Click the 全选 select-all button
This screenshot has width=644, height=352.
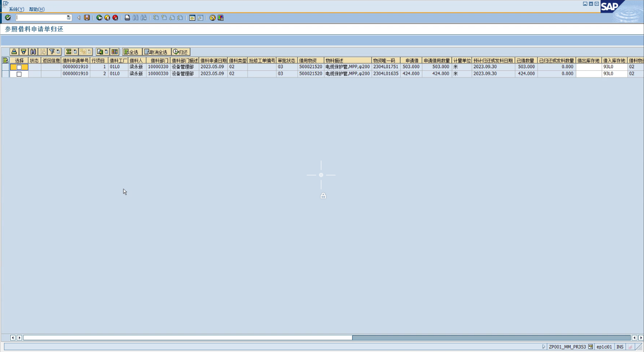(x=132, y=52)
